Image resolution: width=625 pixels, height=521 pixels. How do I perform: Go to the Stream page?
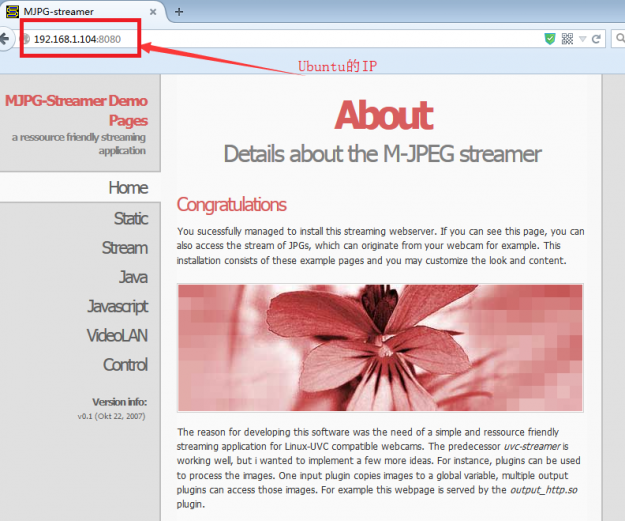125,248
